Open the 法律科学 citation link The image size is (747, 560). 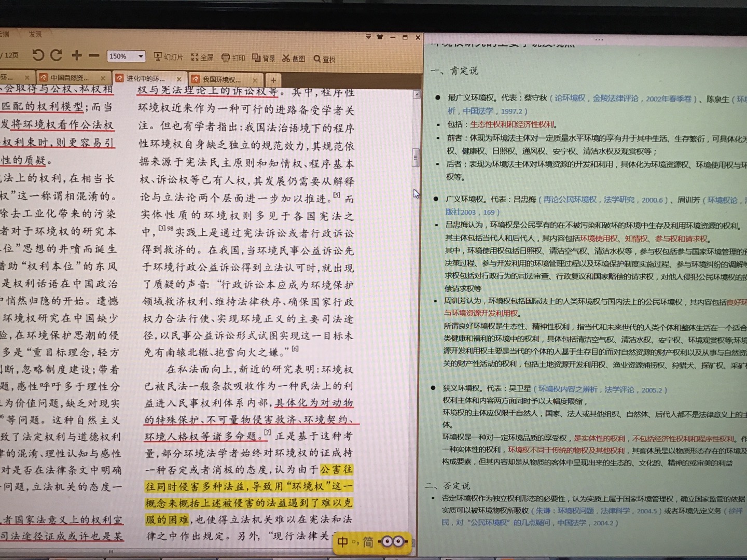[x=616, y=511]
